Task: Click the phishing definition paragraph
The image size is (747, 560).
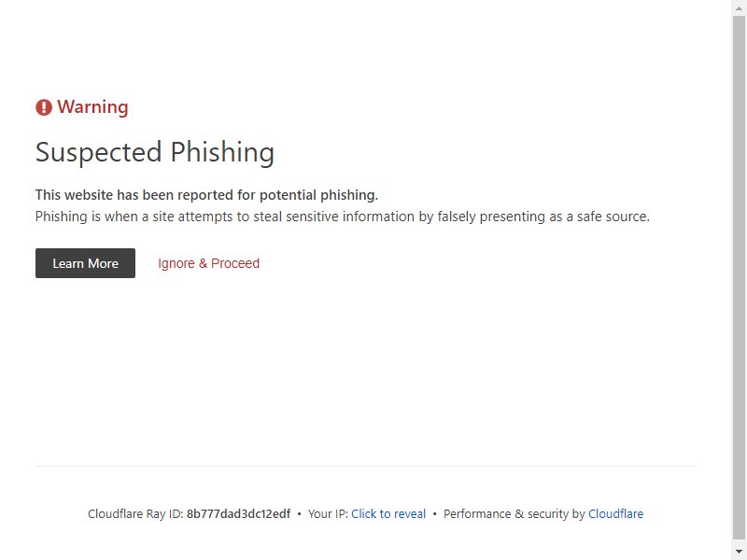Action: [x=342, y=217]
